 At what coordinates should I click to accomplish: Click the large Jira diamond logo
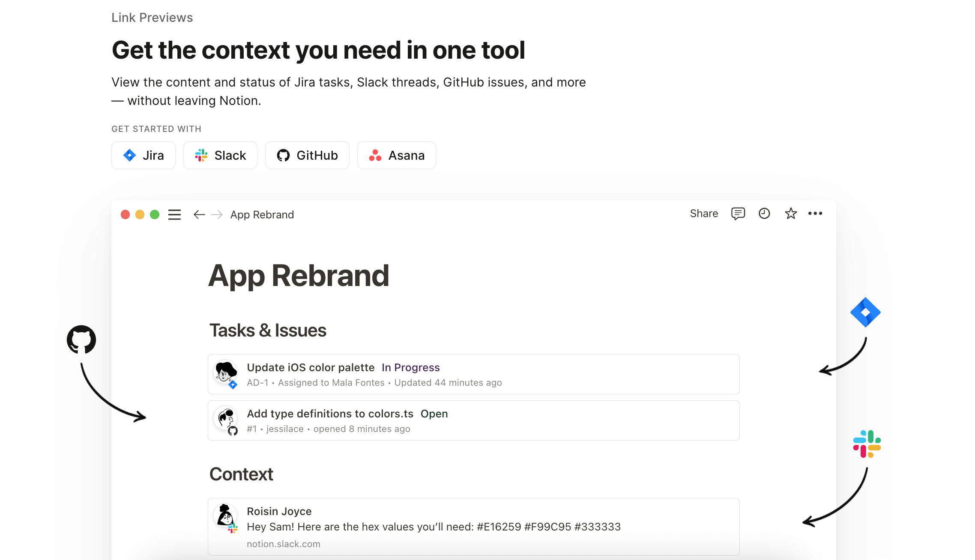coord(865,313)
